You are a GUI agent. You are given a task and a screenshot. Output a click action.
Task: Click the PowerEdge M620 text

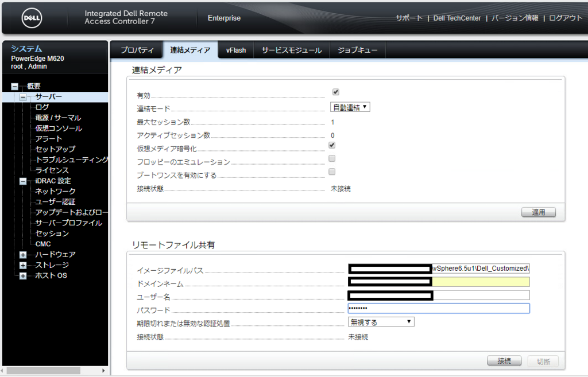tap(37, 59)
